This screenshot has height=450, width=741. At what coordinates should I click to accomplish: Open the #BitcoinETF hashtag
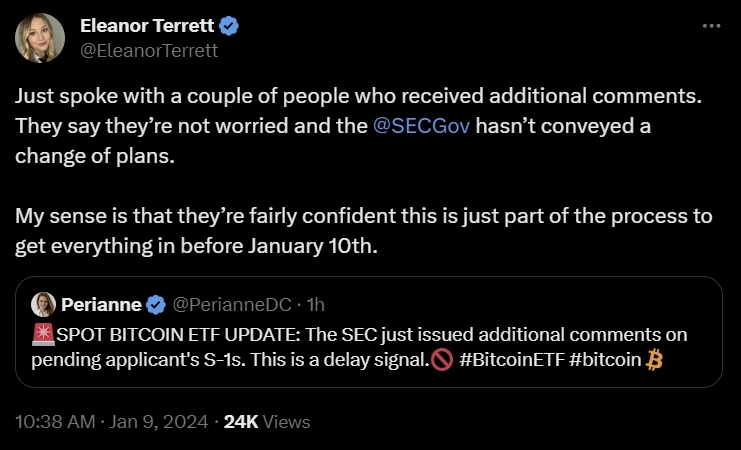(x=507, y=360)
